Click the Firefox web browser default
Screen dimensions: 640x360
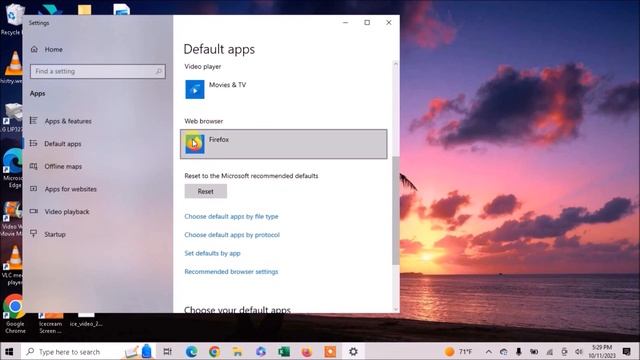point(284,144)
